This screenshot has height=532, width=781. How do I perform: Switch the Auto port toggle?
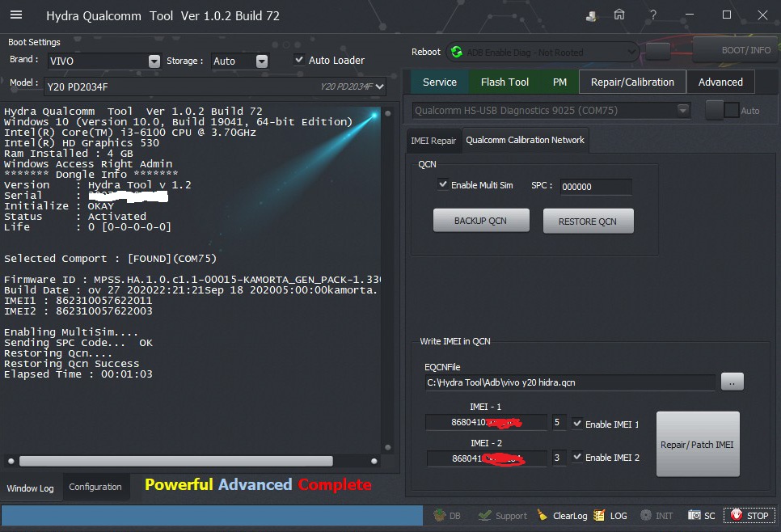[722, 110]
